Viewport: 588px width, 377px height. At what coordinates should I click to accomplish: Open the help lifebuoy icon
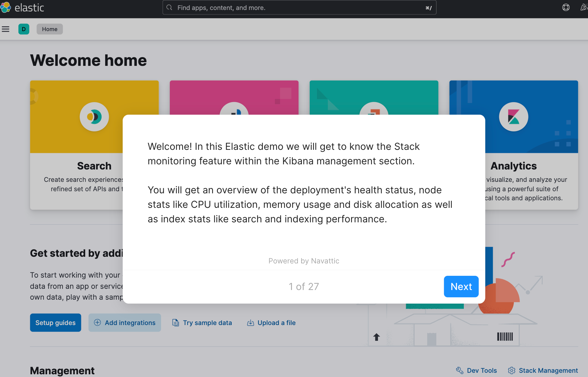[566, 8]
